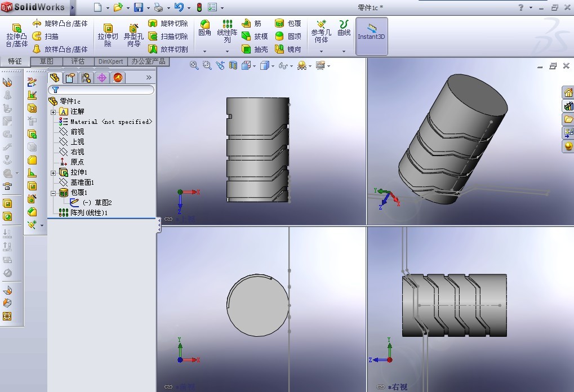Click the Extruded Boss/Base (拉伸凸台/基体) tool
574x392 pixels.
(16, 35)
